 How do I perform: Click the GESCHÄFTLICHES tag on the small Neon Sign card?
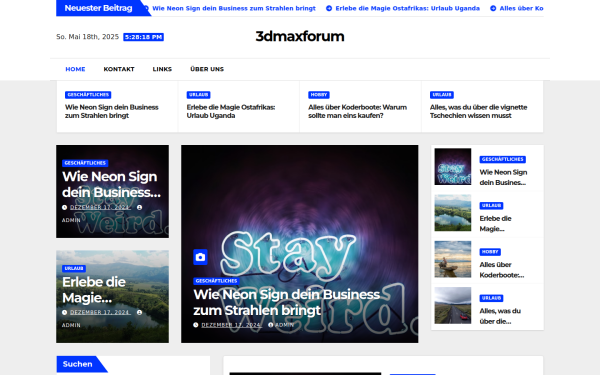[x=85, y=163]
